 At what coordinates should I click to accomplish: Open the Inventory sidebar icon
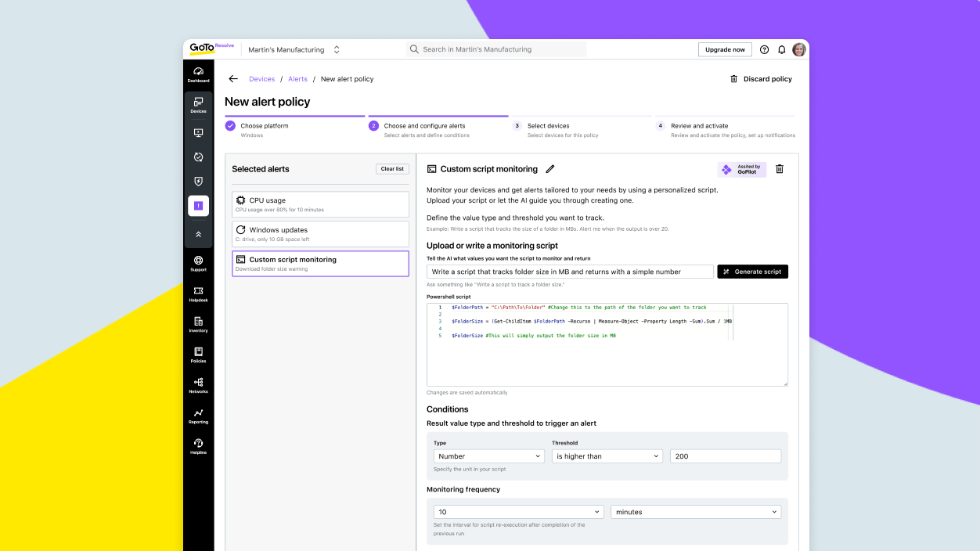click(198, 325)
